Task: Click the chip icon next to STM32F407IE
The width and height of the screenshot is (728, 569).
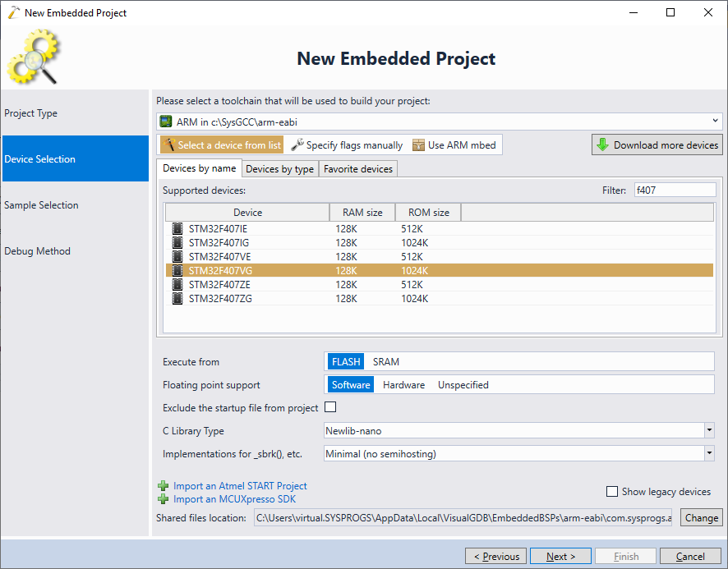Action: (x=177, y=228)
